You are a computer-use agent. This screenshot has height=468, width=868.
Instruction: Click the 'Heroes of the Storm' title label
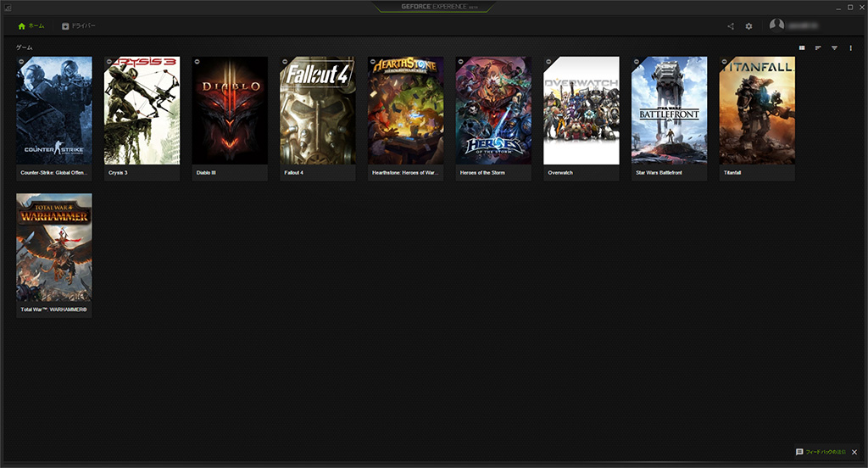tap(482, 173)
